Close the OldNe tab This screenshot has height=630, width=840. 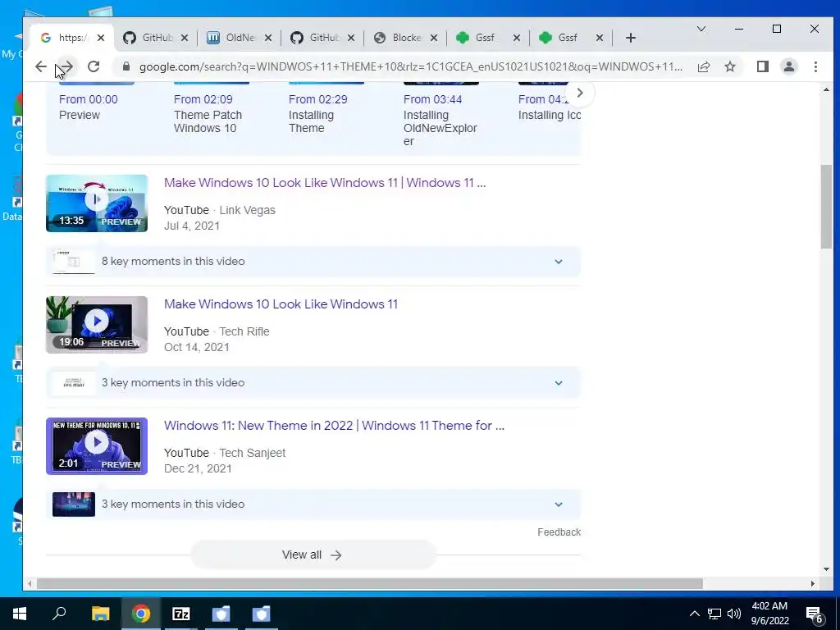pos(268,38)
